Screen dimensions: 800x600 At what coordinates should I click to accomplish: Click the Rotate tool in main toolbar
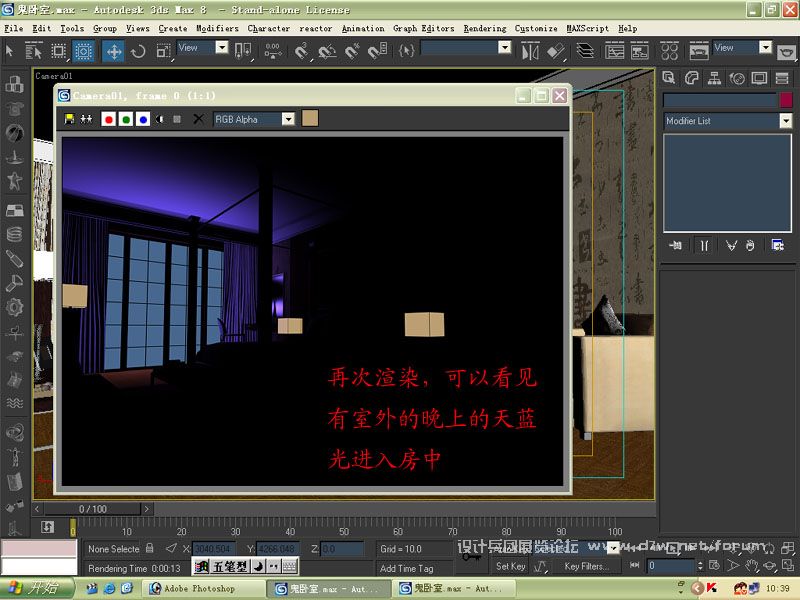tap(138, 51)
